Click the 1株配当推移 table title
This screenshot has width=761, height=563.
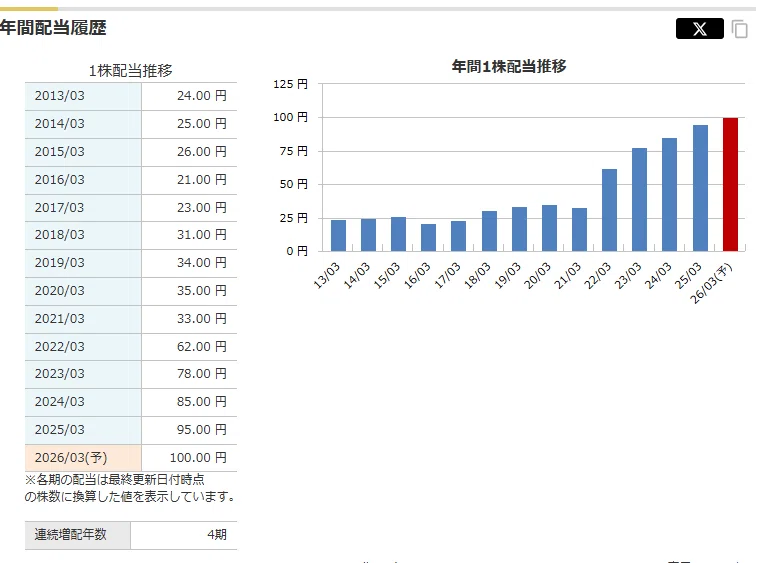coord(131,71)
